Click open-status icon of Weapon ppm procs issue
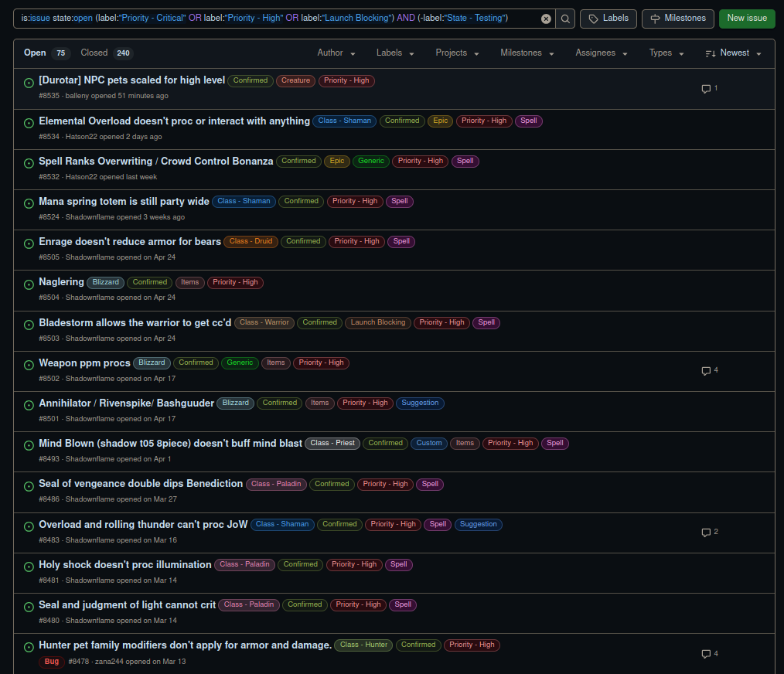The width and height of the screenshot is (784, 674). coord(29,365)
